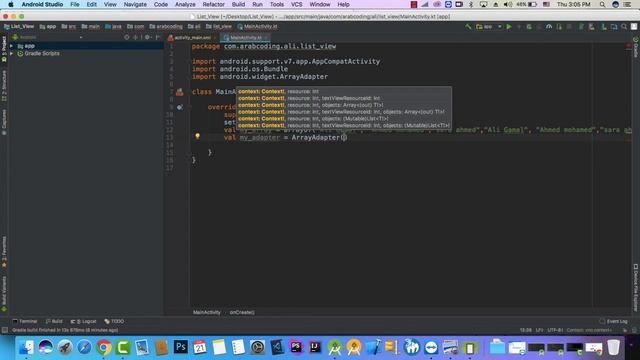Open the app run configuration dropdown
This screenshot has height=360, width=640.
489,27
